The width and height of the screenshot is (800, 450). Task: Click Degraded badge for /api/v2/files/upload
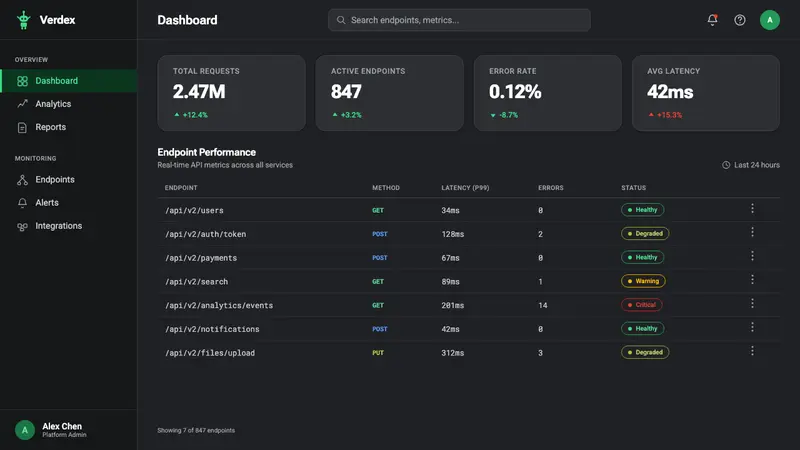[x=645, y=352]
